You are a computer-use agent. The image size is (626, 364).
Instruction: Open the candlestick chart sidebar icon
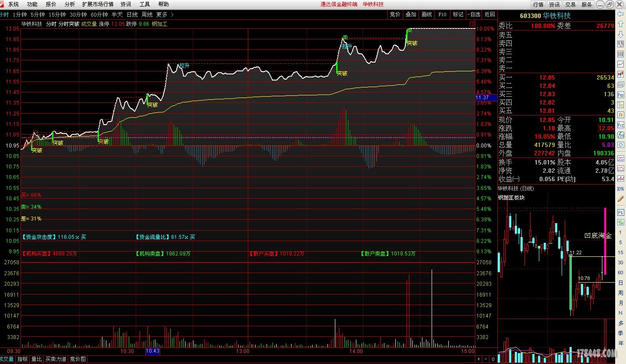pyautogui.click(x=620, y=74)
